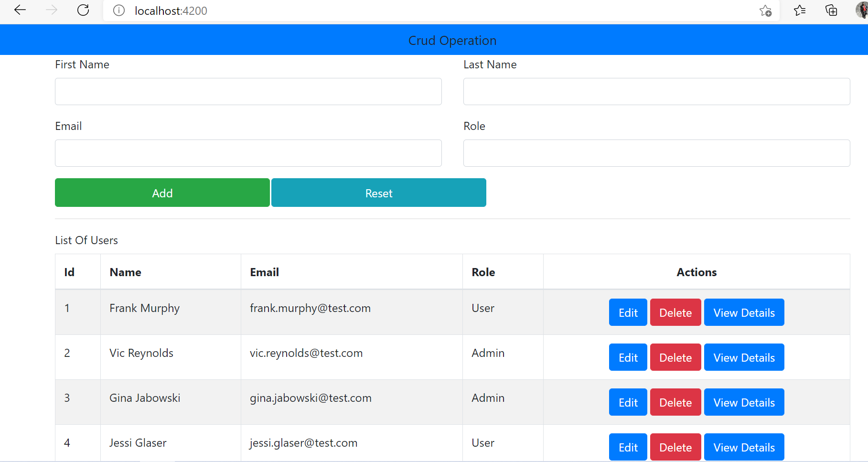Open the favorites list icon
Image resolution: width=868 pixels, height=462 pixels.
(800, 11)
